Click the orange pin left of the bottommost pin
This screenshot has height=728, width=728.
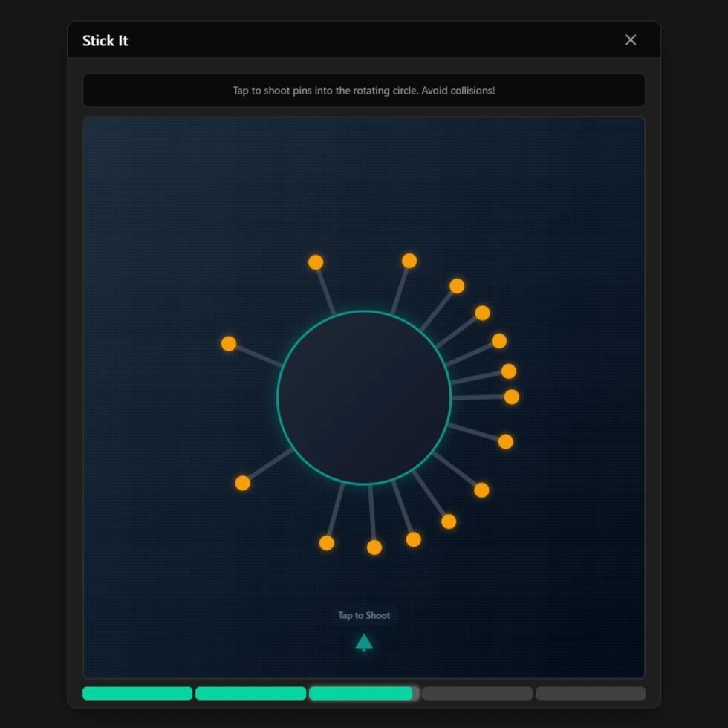(x=327, y=543)
